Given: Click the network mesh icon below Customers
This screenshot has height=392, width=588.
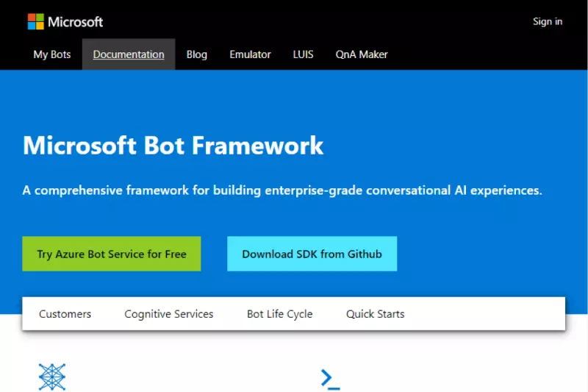Looking at the screenshot, I should (52, 377).
